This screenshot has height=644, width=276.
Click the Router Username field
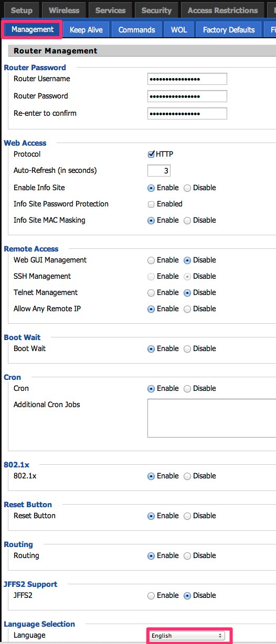tap(187, 79)
